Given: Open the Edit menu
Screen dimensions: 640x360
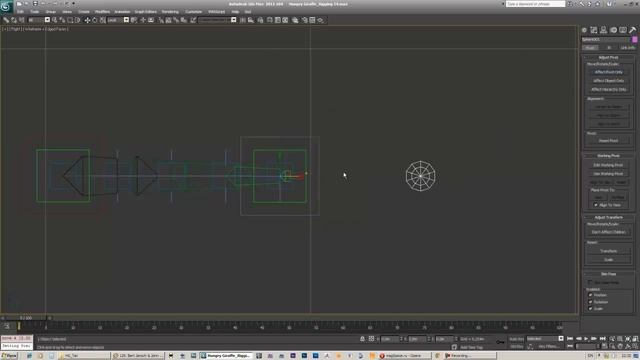Looking at the screenshot, I should tap(20, 12).
